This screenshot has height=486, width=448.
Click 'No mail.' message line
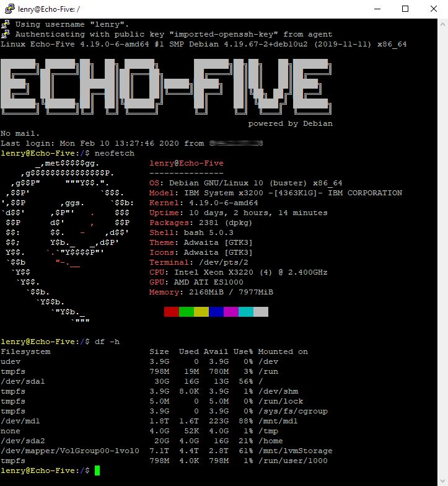pyautogui.click(x=20, y=133)
